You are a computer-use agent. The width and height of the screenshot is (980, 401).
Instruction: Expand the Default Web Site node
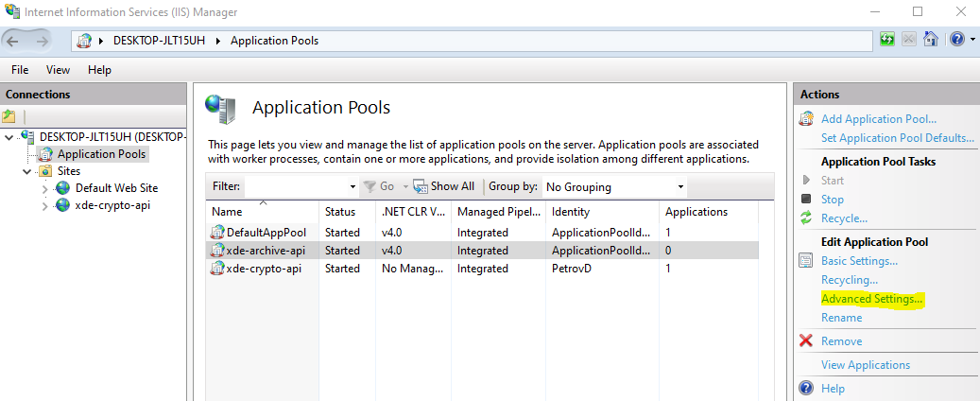[44, 188]
